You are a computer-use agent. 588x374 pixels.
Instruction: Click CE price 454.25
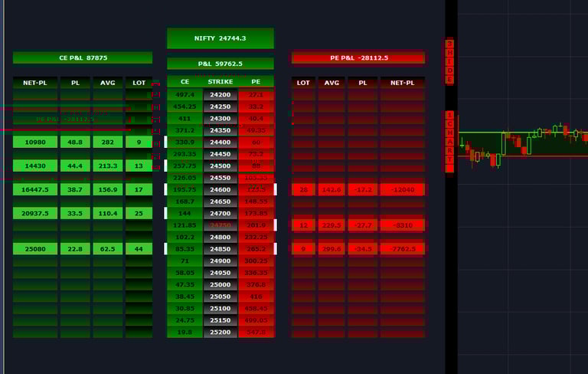pos(185,107)
